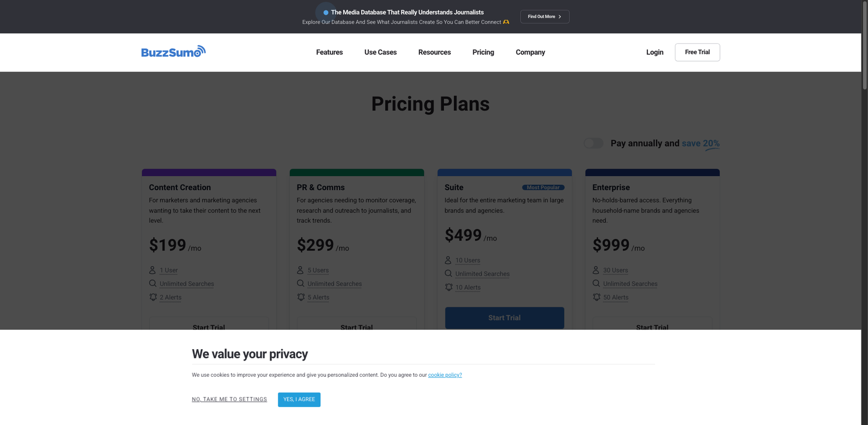Screen dimensions: 868x425
Task: Click the page vertical scrollbar
Action: 865,46
